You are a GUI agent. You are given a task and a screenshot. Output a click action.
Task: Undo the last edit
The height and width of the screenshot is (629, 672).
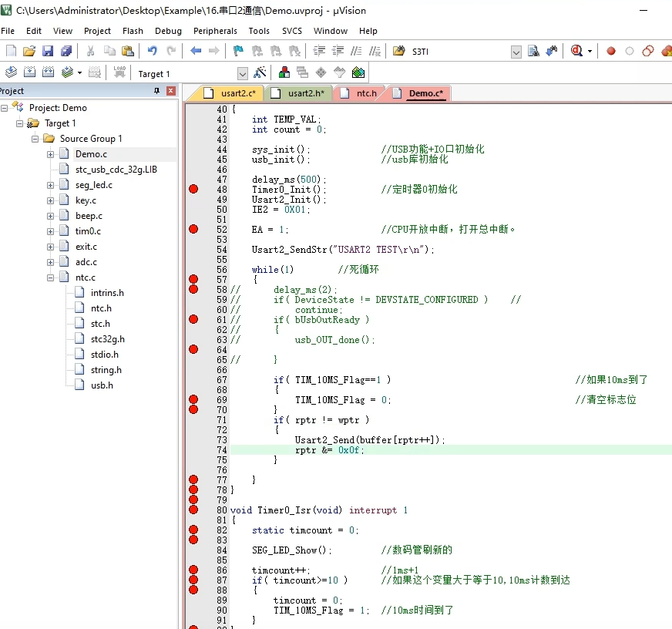[x=152, y=51]
